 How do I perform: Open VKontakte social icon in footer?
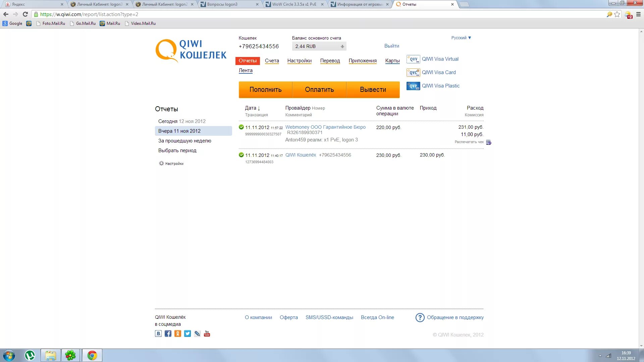tap(158, 334)
